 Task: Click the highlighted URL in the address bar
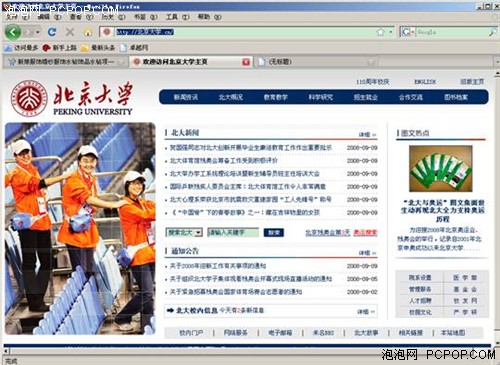point(145,32)
